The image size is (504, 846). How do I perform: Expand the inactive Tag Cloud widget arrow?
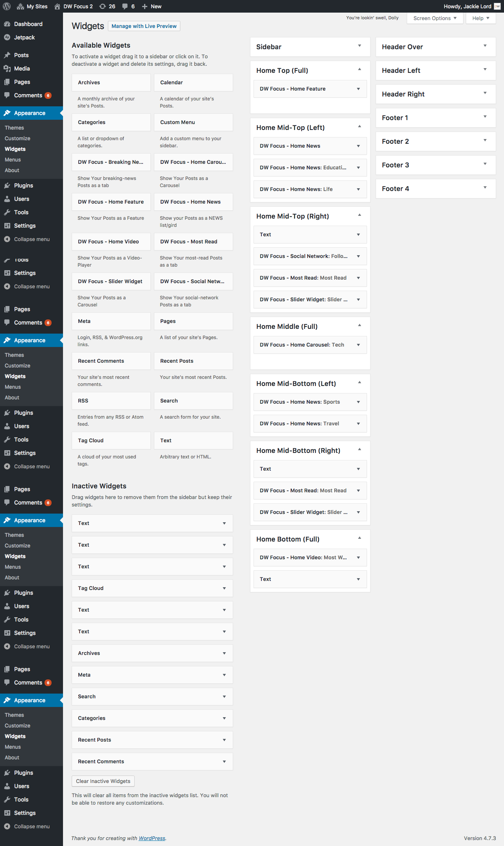[224, 588]
